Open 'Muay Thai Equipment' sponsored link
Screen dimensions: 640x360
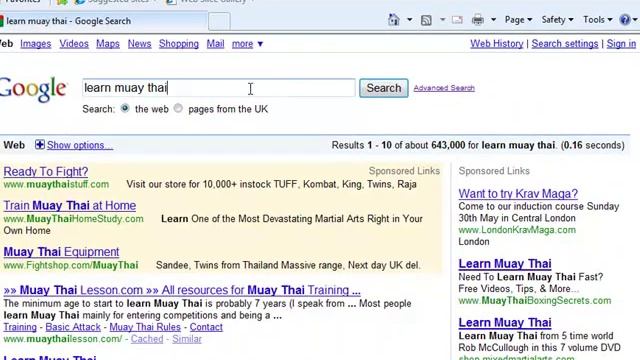tap(61, 252)
